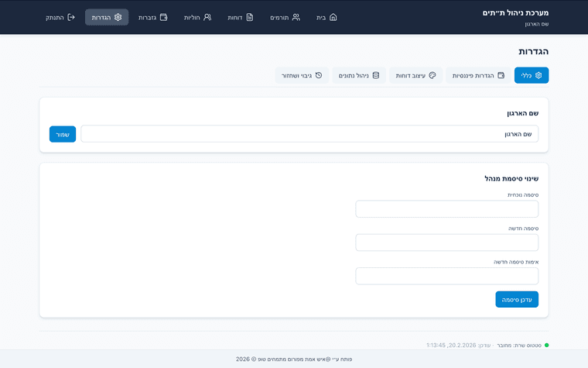Click the logout (התנתק) arrow icon
The image size is (588, 368).
71,17
